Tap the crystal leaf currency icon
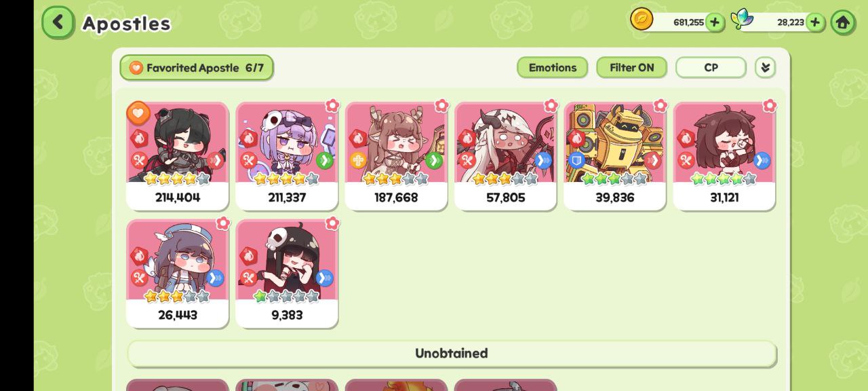The height and width of the screenshot is (391, 868). point(742,19)
